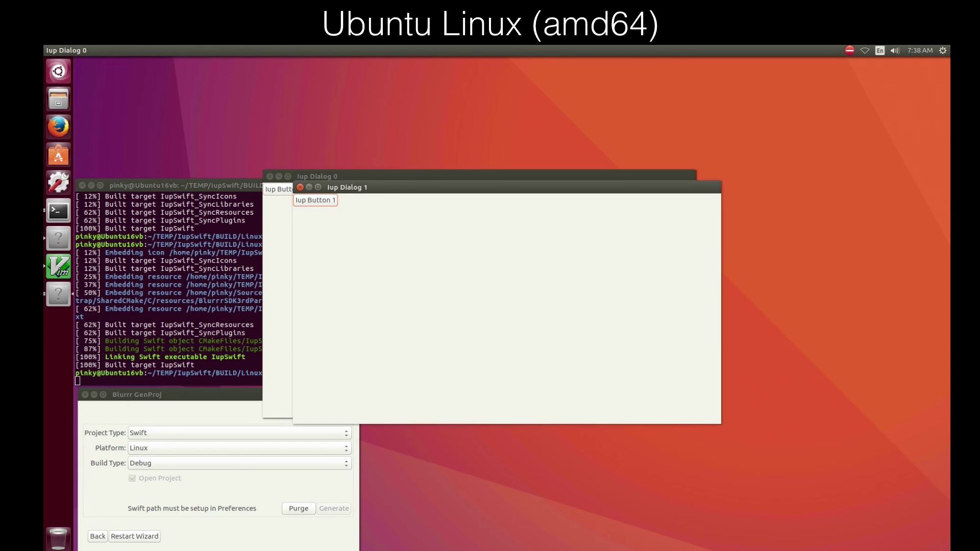This screenshot has height=551, width=980.
Task: Open Ubuntu Software center icon
Action: click(x=59, y=155)
